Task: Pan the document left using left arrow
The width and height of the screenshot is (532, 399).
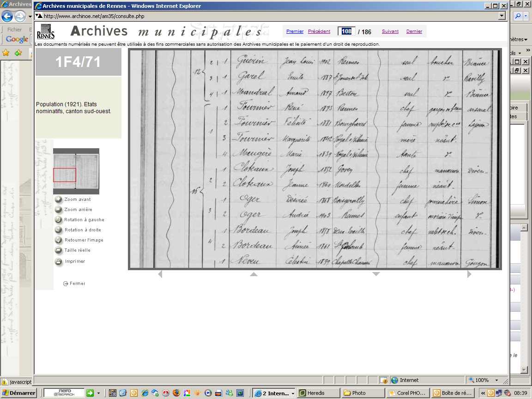Action: coord(160,274)
